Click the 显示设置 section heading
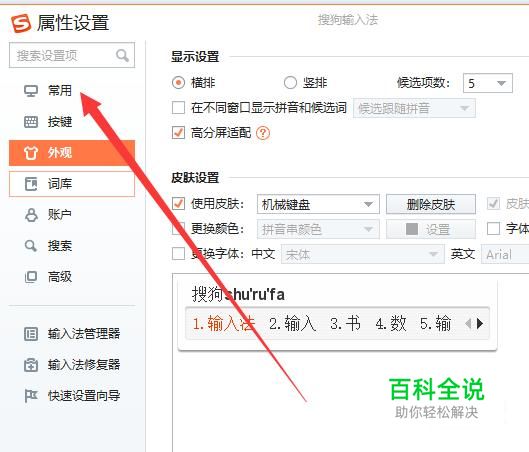Viewport: 529px width, 452px height. [x=195, y=57]
